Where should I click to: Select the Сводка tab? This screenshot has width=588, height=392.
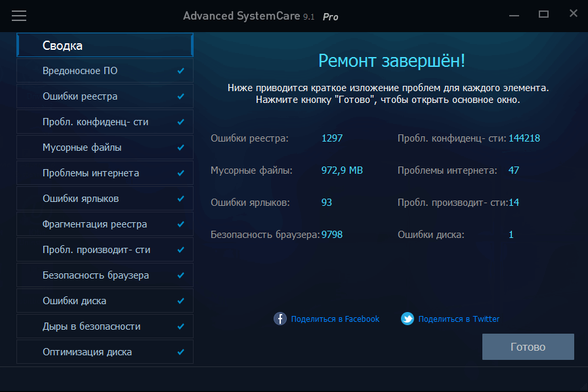pos(105,45)
